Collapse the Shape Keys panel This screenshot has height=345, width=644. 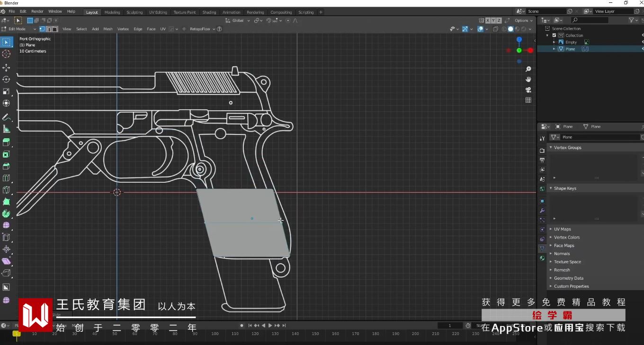[551, 188]
